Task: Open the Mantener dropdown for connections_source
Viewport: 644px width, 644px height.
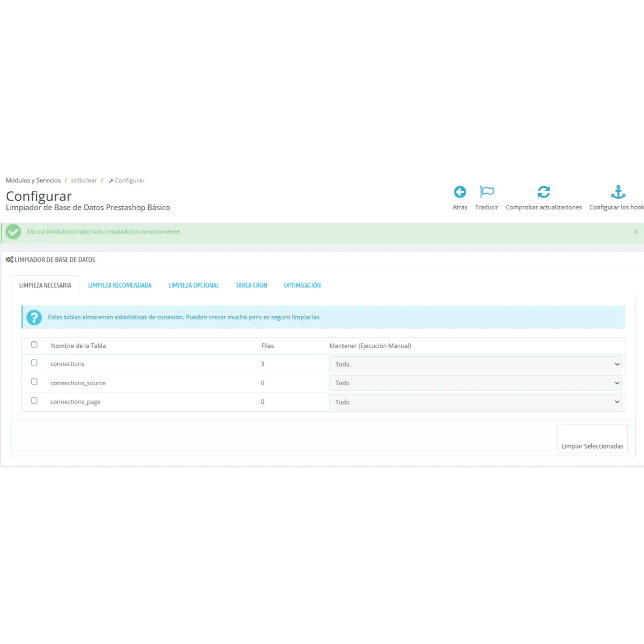Action: click(475, 383)
